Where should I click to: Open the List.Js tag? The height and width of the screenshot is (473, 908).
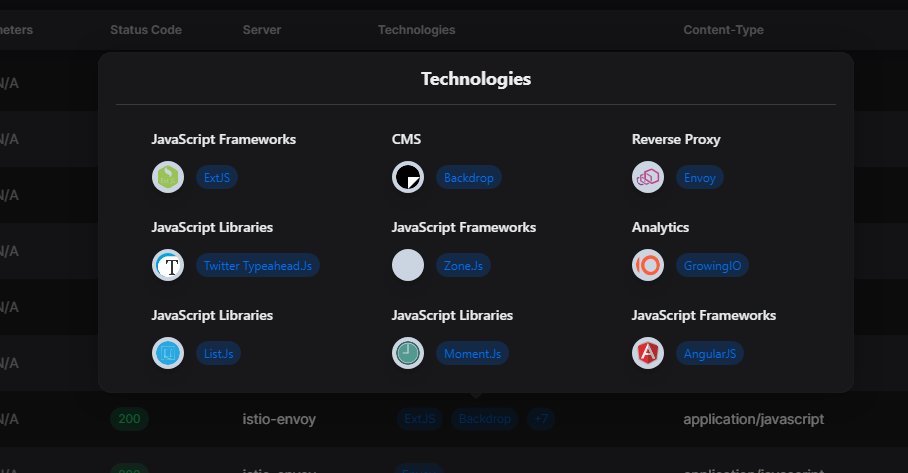218,354
